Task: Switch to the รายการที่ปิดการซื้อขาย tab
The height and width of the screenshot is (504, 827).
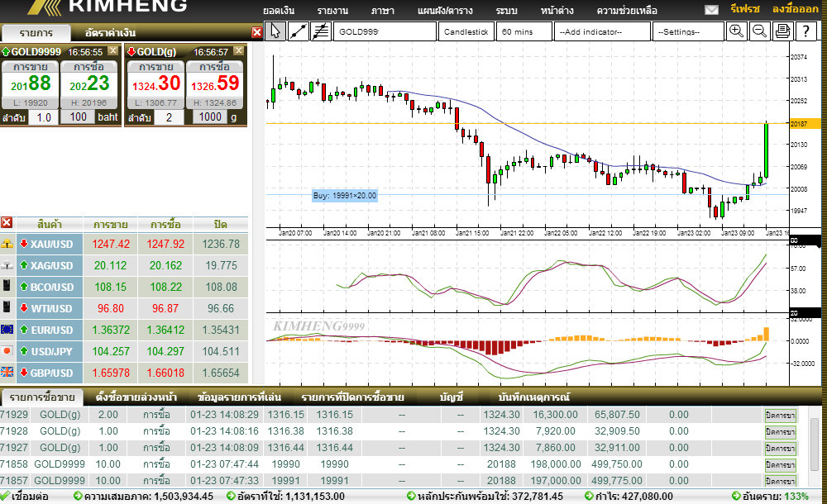Action: (352, 397)
